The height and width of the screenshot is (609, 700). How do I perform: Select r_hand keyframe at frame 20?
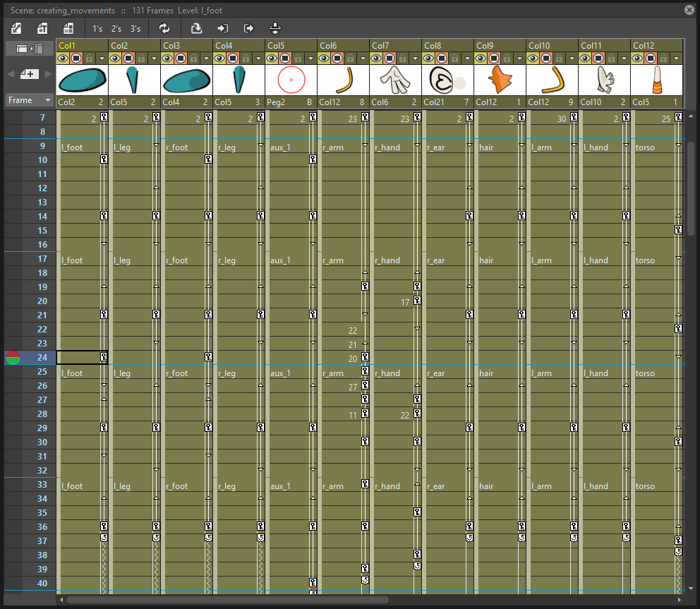point(418,301)
